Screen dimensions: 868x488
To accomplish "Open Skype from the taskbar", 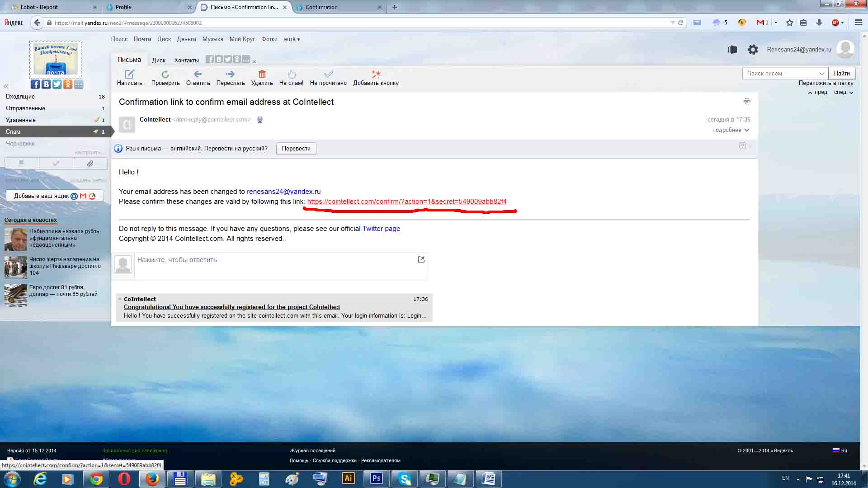I will pos(405,479).
